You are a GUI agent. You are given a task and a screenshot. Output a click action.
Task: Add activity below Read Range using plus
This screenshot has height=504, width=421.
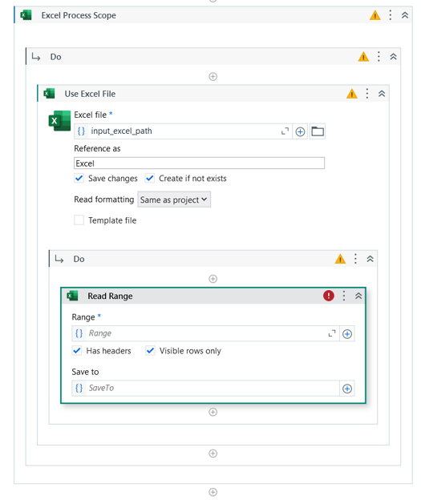213,412
